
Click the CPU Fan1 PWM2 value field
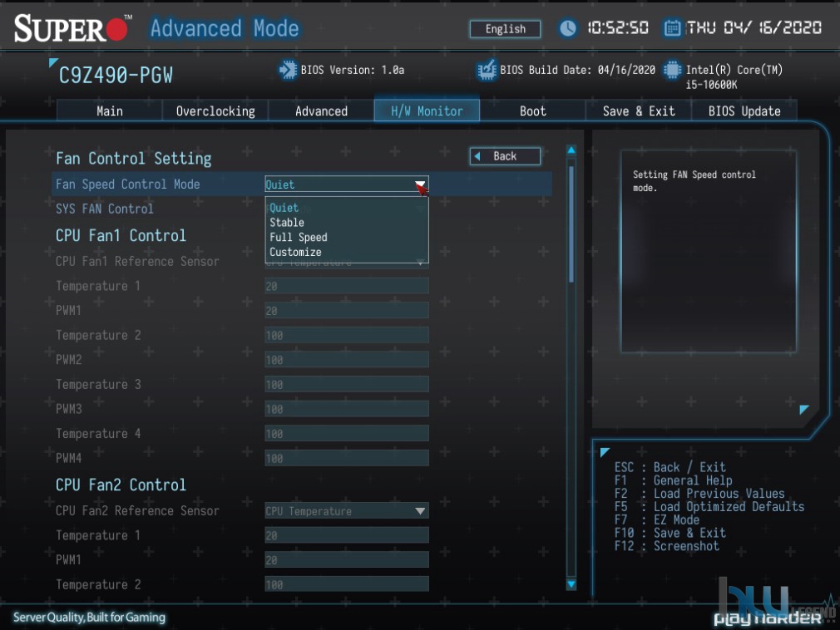(347, 360)
